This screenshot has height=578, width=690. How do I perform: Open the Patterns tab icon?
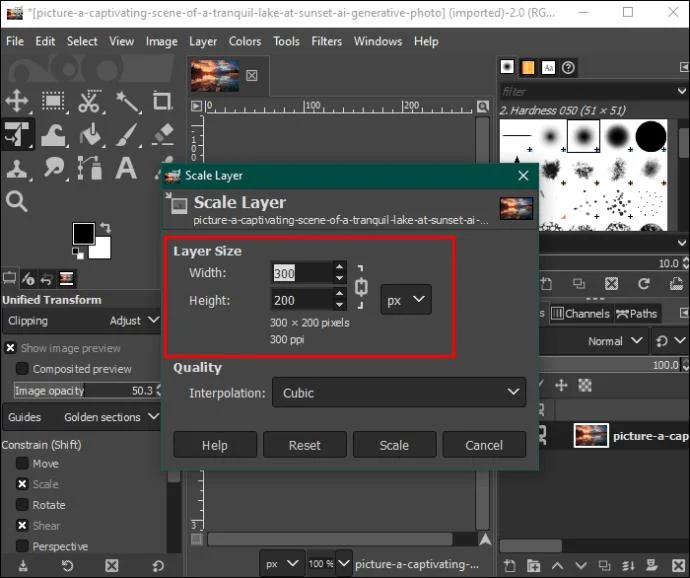pos(528,67)
